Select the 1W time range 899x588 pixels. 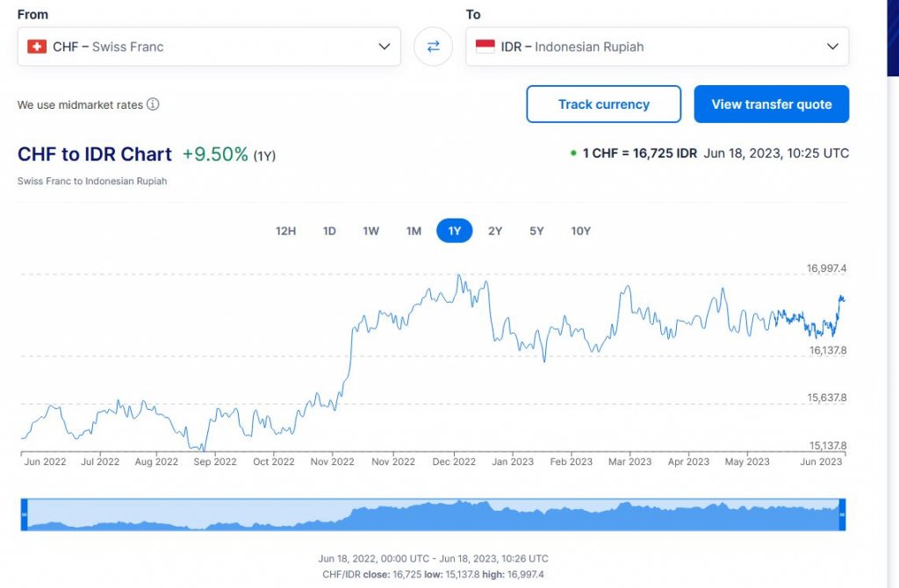[x=371, y=231]
